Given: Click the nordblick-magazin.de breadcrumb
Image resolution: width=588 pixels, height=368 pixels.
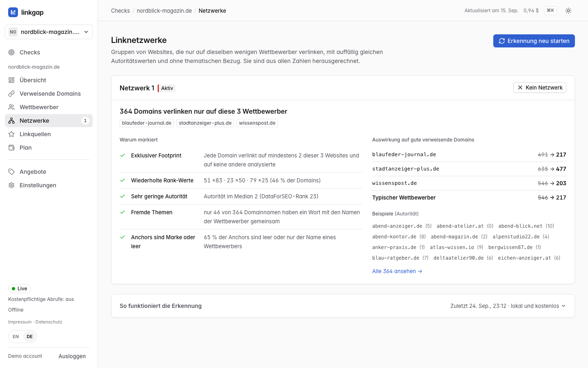Looking at the screenshot, I should point(164,11).
